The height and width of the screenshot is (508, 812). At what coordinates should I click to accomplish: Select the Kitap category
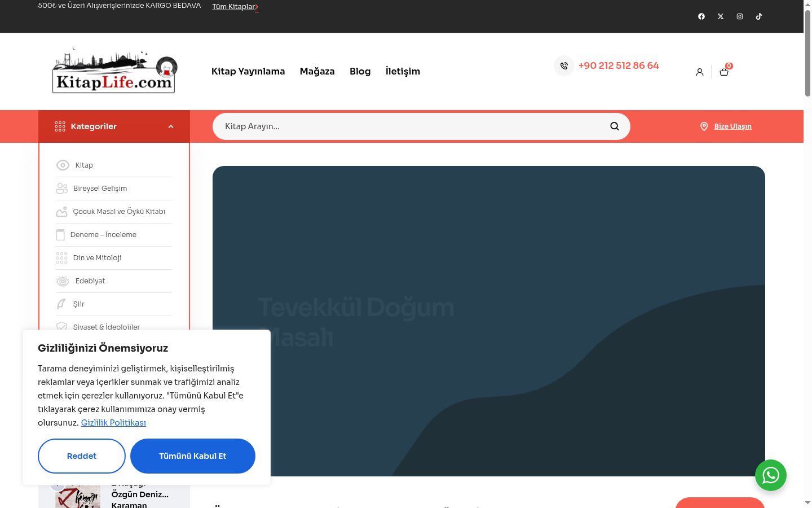coord(84,165)
